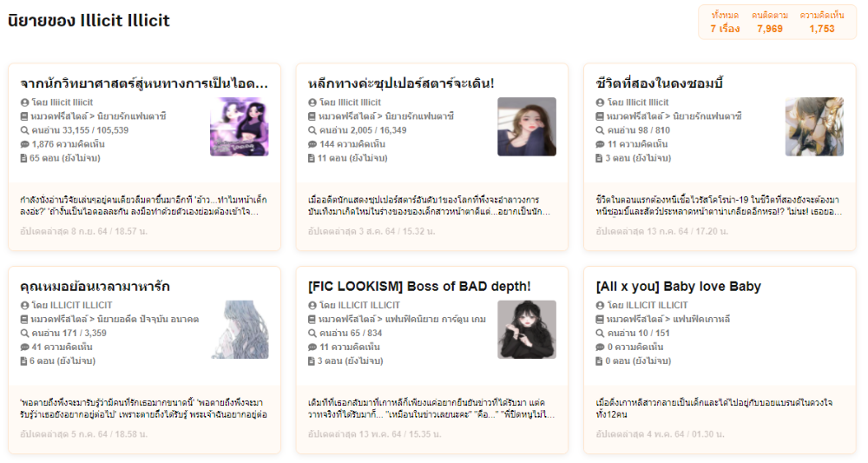Click description starting กำลังนั่งอ่านวิจัยเล่นๆอยู่คนเดียว
Viewport: 868px width, 463px height.
click(x=144, y=206)
